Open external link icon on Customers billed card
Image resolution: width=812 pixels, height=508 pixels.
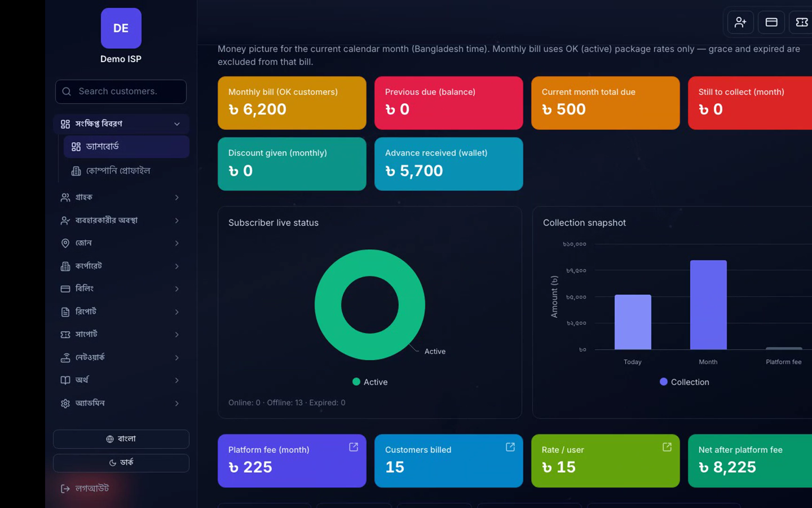coord(510,447)
